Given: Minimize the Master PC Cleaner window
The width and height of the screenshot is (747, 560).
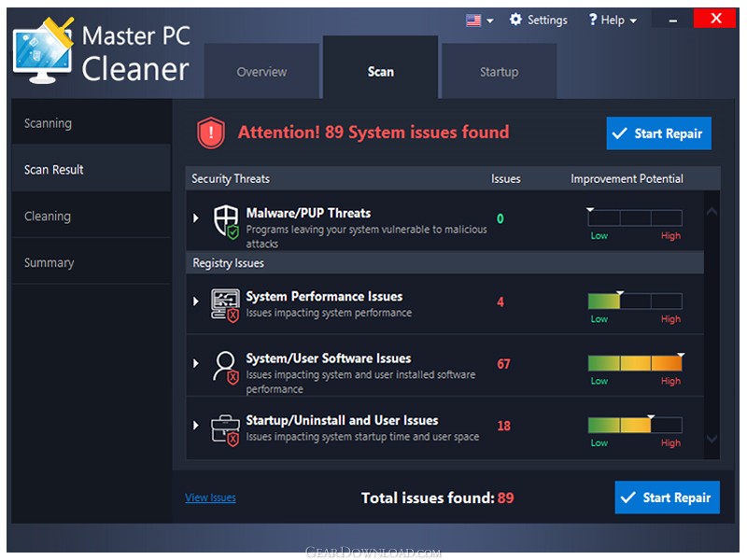Looking at the screenshot, I should pyautogui.click(x=672, y=20).
